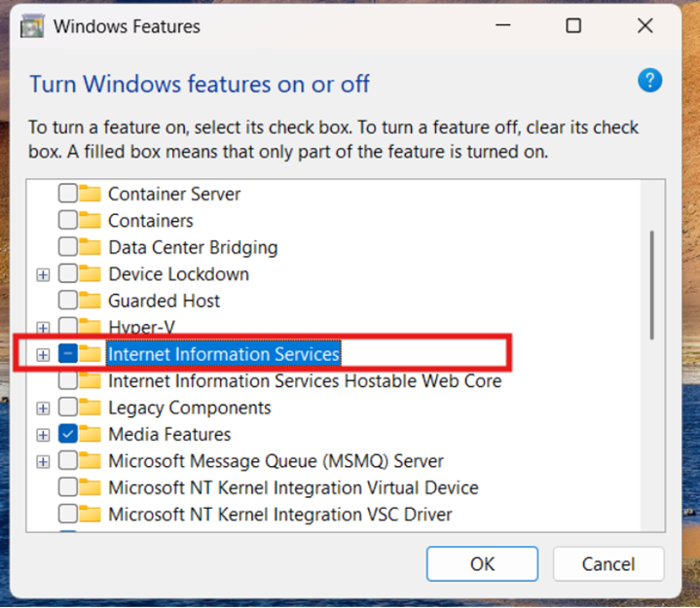This screenshot has width=700, height=608.
Task: Select Microsoft NT Kernel Integration Virtual Device label
Action: (293, 488)
